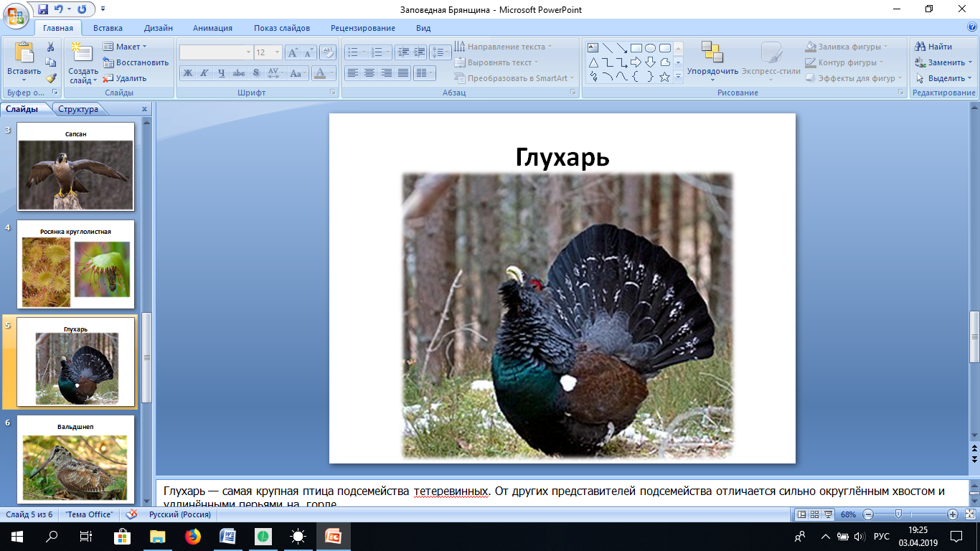The image size is (980, 551).
Task: Click the Найти find button
Action: [x=933, y=47]
